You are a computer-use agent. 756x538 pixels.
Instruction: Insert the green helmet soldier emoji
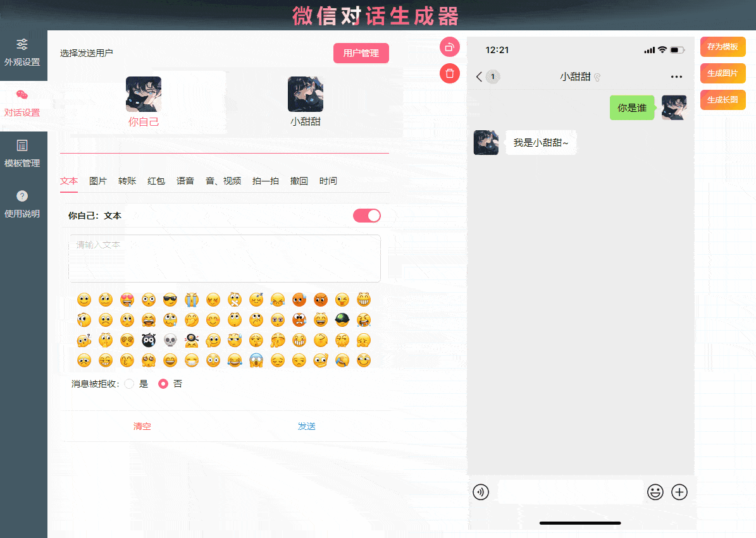tap(342, 320)
